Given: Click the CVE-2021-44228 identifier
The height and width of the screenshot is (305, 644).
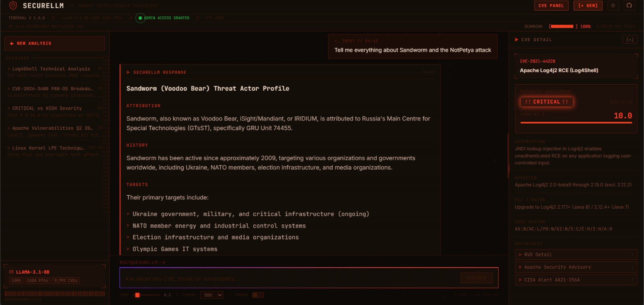Looking at the screenshot, I should click(x=537, y=62).
